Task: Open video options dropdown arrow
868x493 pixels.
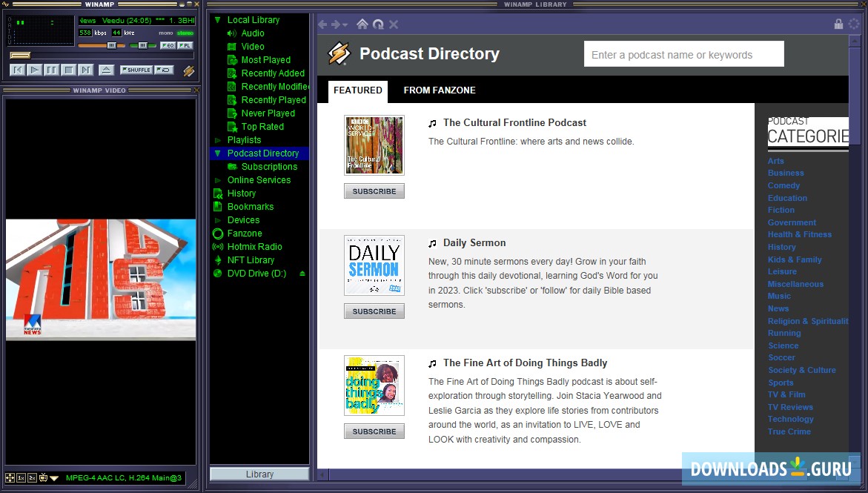Action: [x=54, y=478]
